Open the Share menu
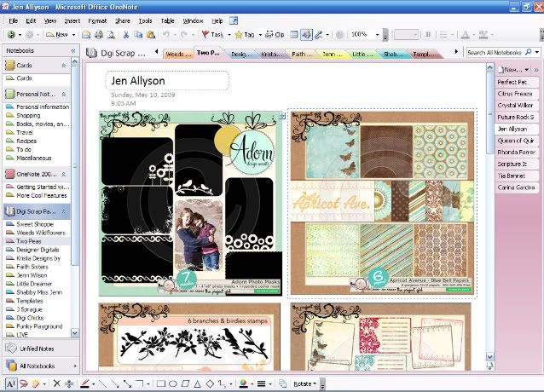This screenshot has width=544, height=392. click(x=123, y=20)
